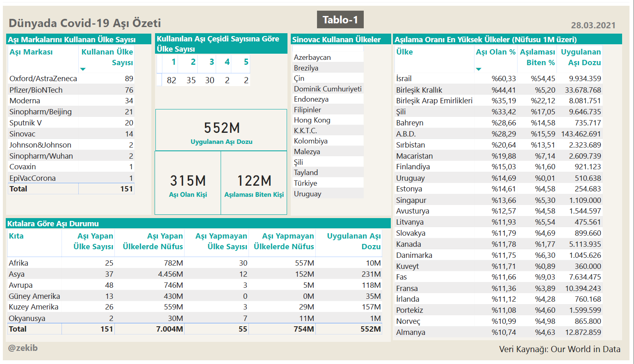
Task: Click the @zekib author handle
Action: point(23,348)
